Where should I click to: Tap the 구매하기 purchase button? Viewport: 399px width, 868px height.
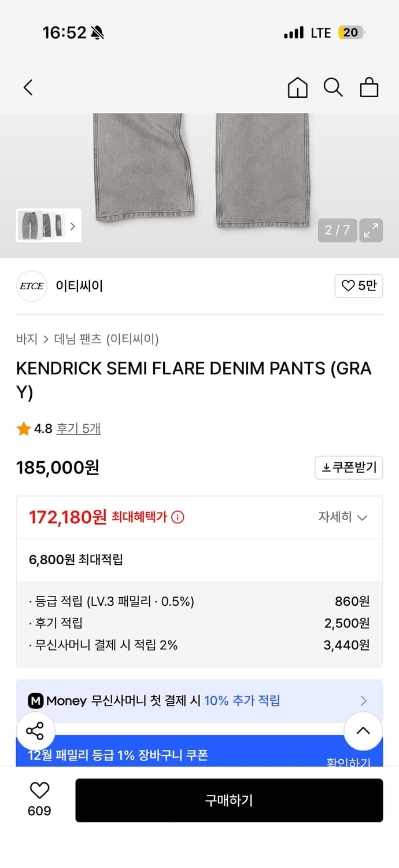click(x=229, y=800)
